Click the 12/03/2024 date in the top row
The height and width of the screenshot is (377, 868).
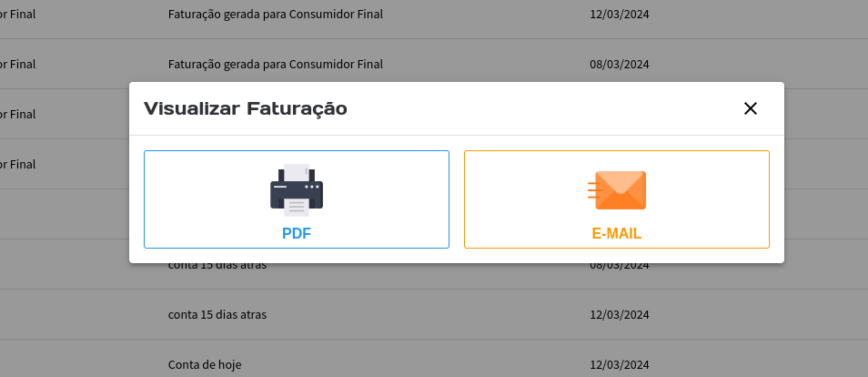pos(620,14)
